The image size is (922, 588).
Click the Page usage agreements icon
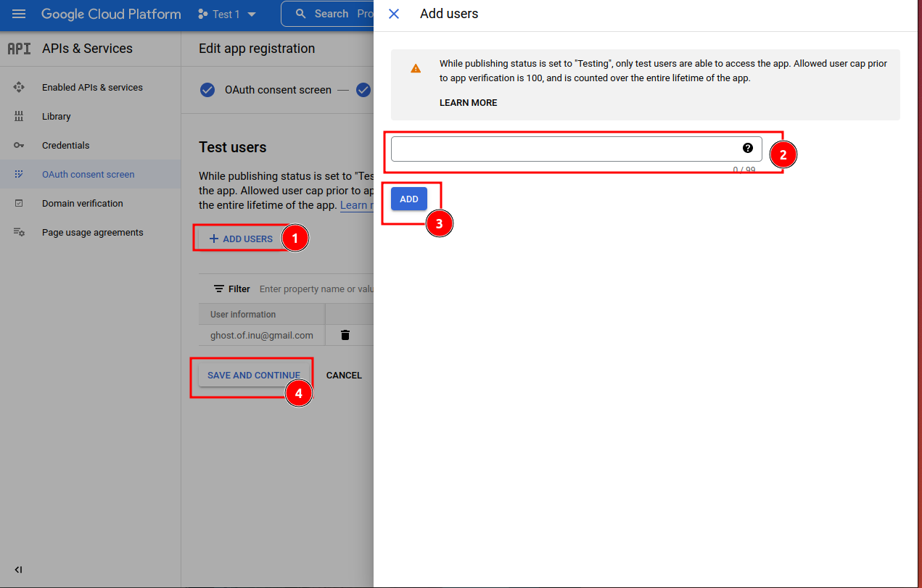tap(19, 232)
